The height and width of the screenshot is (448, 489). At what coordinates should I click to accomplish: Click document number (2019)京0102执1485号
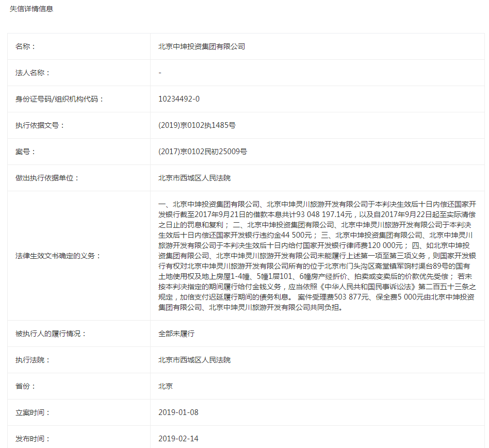pos(197,125)
